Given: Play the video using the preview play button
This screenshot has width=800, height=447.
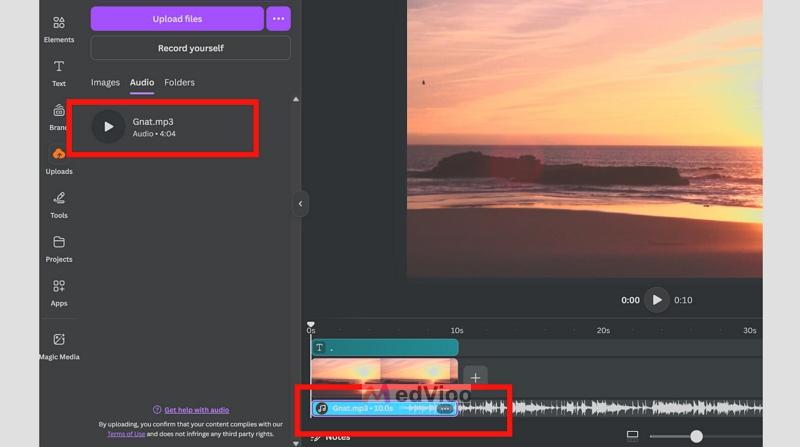Looking at the screenshot, I should pos(657,300).
